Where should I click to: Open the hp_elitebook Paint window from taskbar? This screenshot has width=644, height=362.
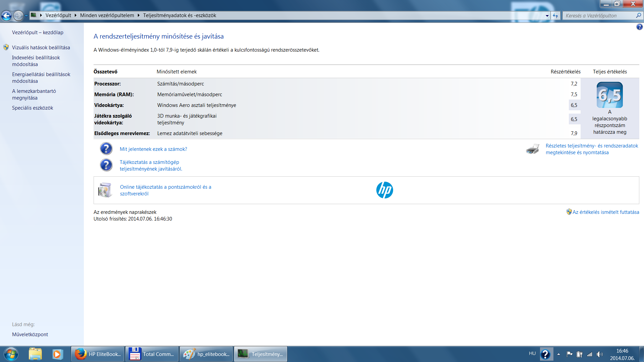206,354
